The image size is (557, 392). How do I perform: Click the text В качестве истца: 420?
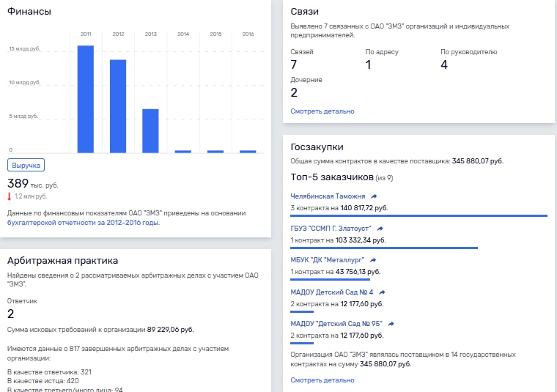coord(43,380)
